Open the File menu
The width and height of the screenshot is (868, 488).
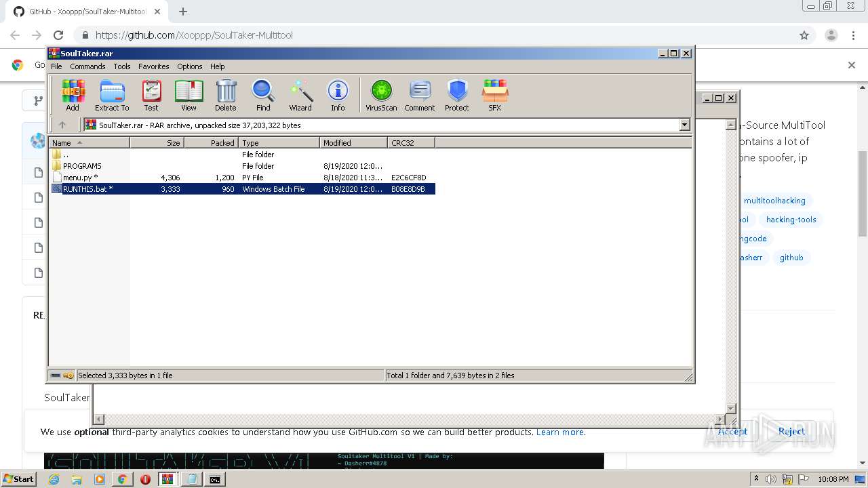click(56, 66)
